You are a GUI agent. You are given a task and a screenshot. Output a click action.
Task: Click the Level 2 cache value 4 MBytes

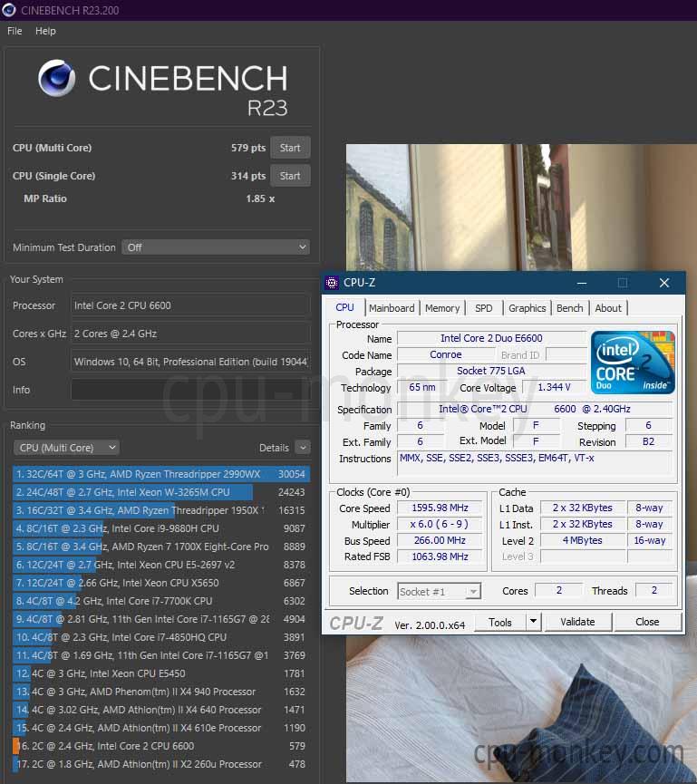tap(583, 540)
